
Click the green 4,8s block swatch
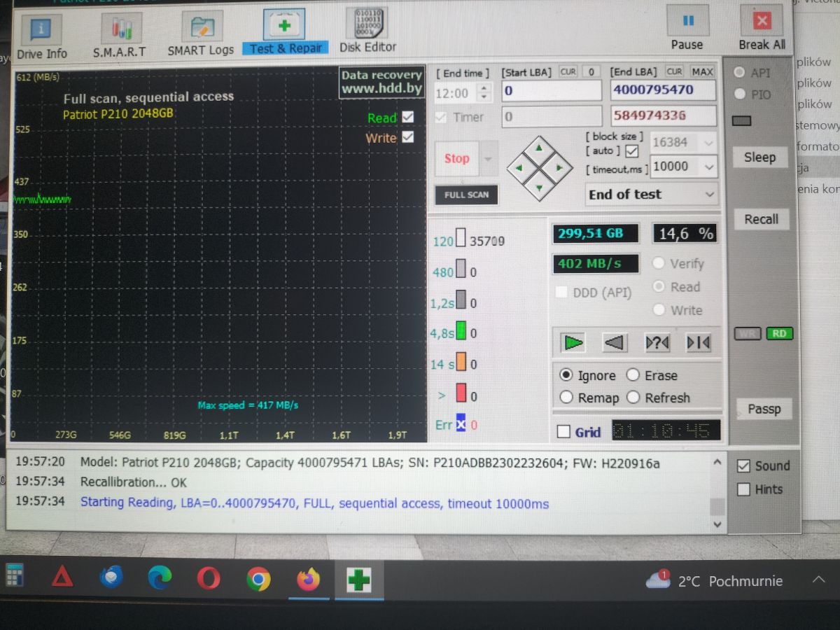point(461,331)
